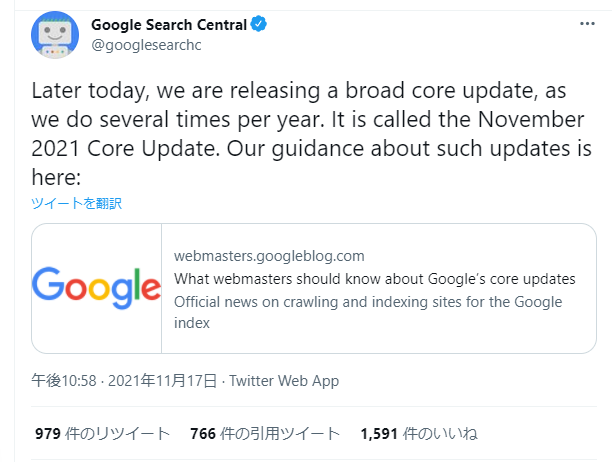Screen dimensions: 612x462
Task: Click ツイートを翻訳 to translate tweet
Action: 76,203
